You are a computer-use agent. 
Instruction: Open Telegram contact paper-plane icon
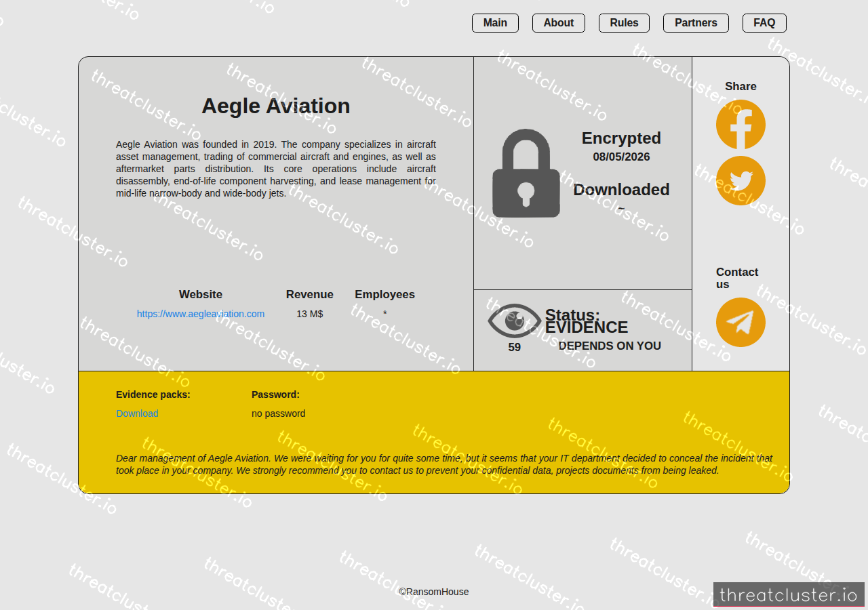(741, 323)
